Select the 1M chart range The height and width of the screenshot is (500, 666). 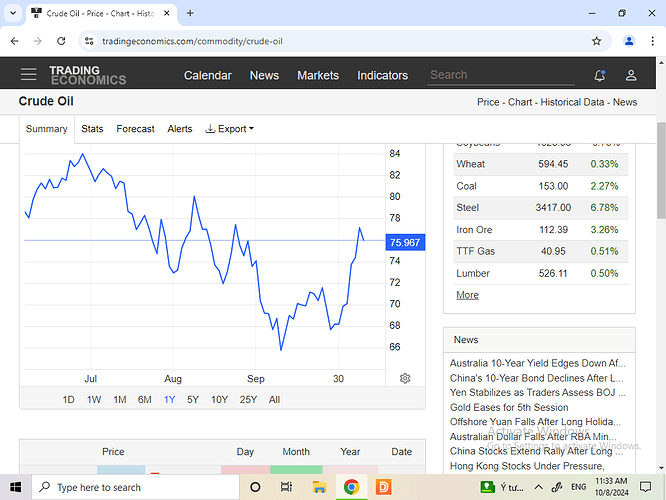(120, 399)
